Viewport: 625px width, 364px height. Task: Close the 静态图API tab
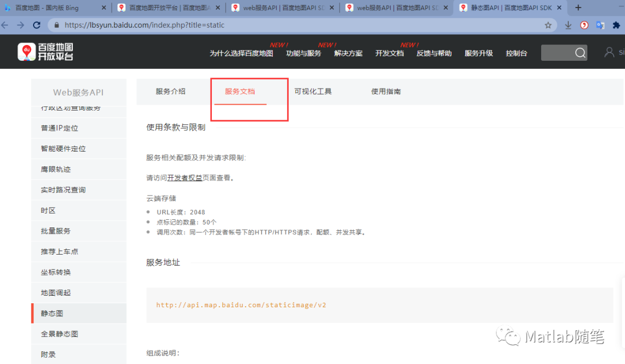click(x=559, y=8)
